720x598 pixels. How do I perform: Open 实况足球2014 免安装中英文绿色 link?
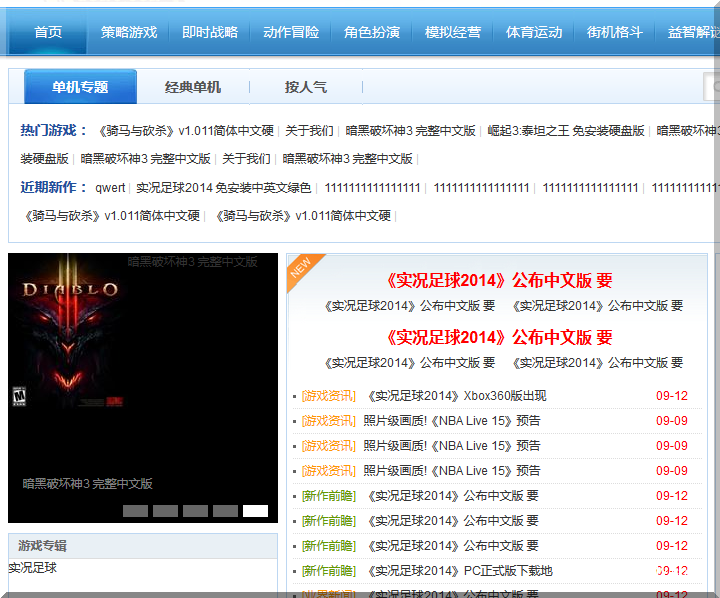[224, 188]
